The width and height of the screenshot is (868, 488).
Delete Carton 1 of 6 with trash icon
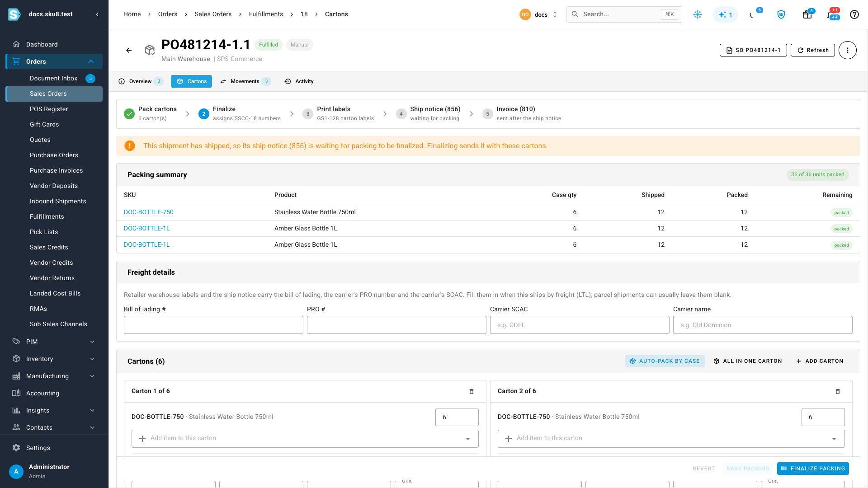pos(471,391)
